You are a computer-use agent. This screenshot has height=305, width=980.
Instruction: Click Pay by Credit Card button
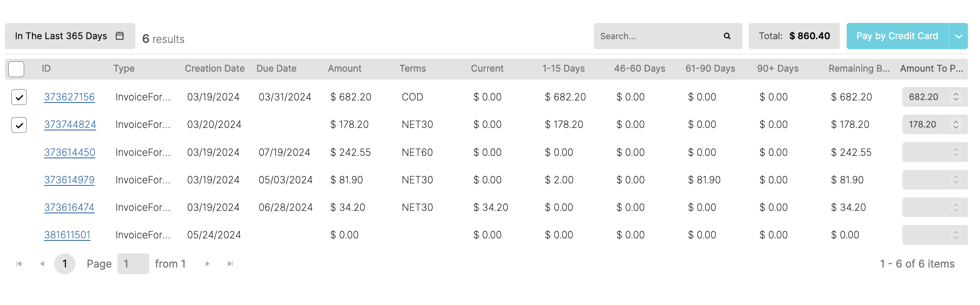pos(897,36)
